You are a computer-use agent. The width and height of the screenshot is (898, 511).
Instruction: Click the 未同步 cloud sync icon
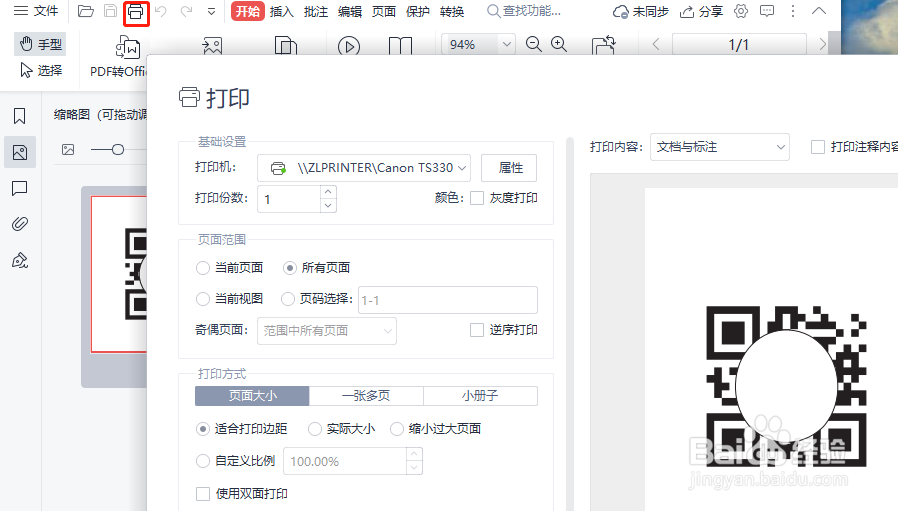[620, 11]
